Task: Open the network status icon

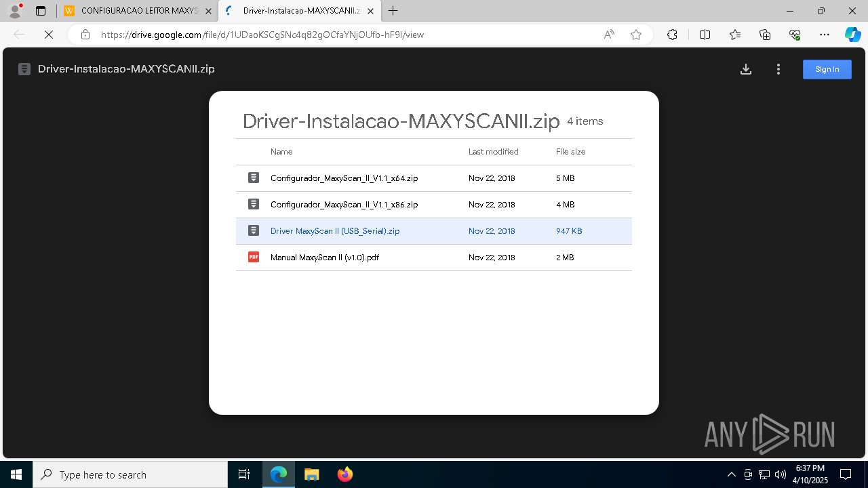Action: tap(764, 474)
